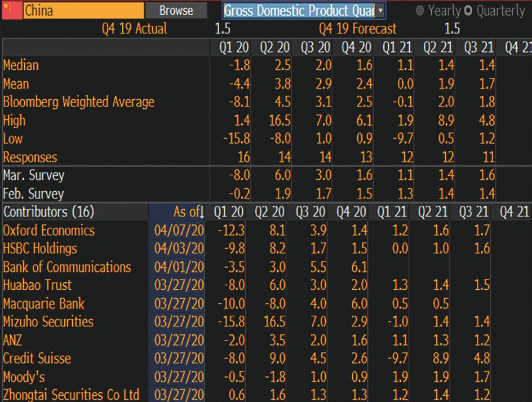The height and width of the screenshot is (402, 532).
Task: Sort contributors by the As of column
Action: (x=188, y=212)
